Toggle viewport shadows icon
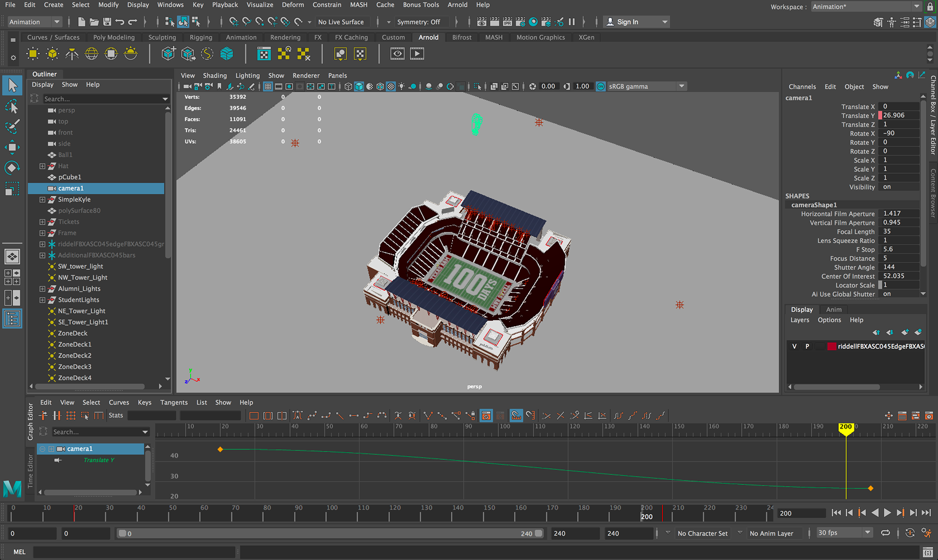938x560 pixels. (x=413, y=86)
